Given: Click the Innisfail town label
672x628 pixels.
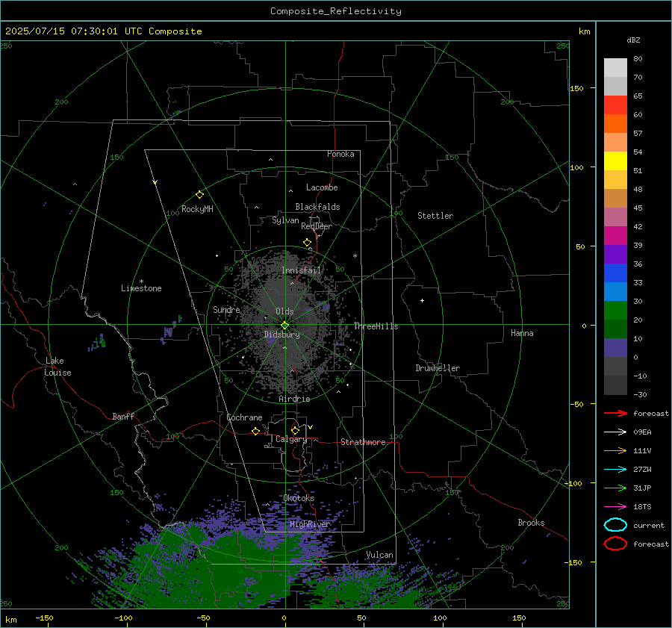Looking at the screenshot, I should pyautogui.click(x=302, y=270).
